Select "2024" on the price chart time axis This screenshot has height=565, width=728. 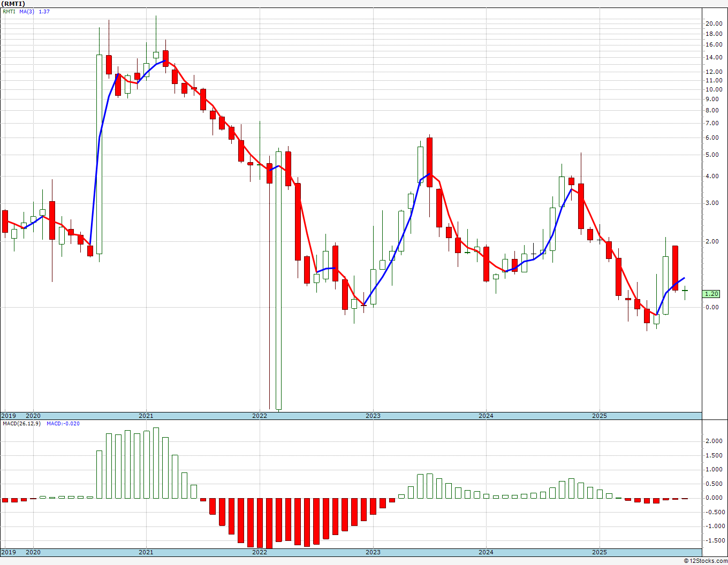[x=486, y=416]
